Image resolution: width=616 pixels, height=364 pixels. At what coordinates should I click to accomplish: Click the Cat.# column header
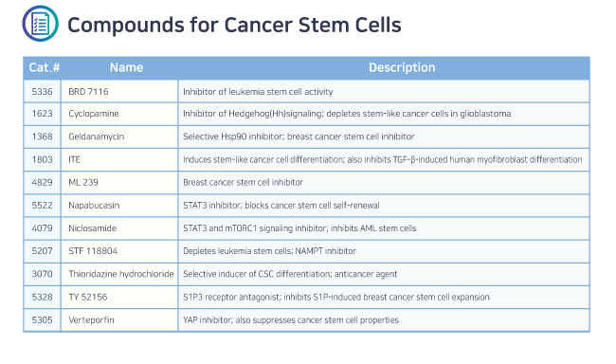click(x=45, y=67)
